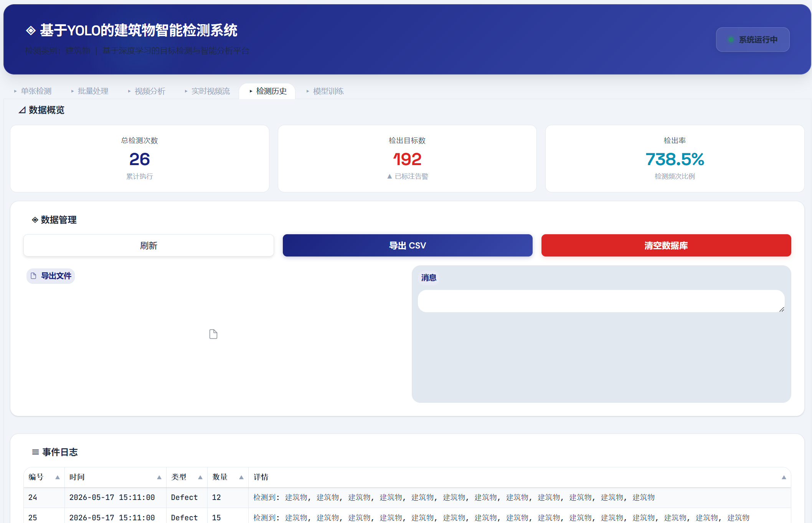Select the log cell with number 25
This screenshot has height=523, width=812.
(44, 516)
